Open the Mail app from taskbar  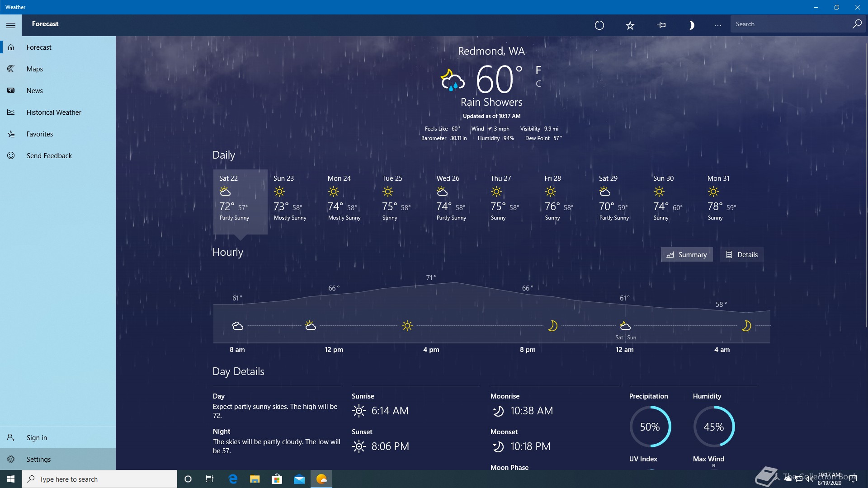click(x=299, y=479)
